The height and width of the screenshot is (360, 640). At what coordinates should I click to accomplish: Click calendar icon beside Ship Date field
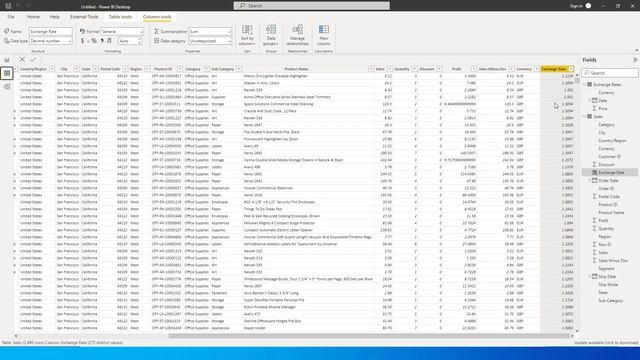[595, 276]
